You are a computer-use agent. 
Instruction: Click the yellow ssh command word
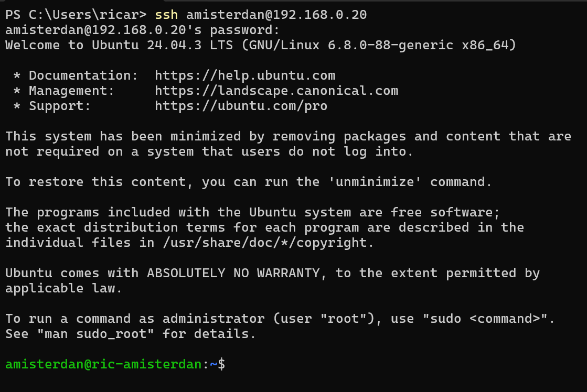click(166, 15)
